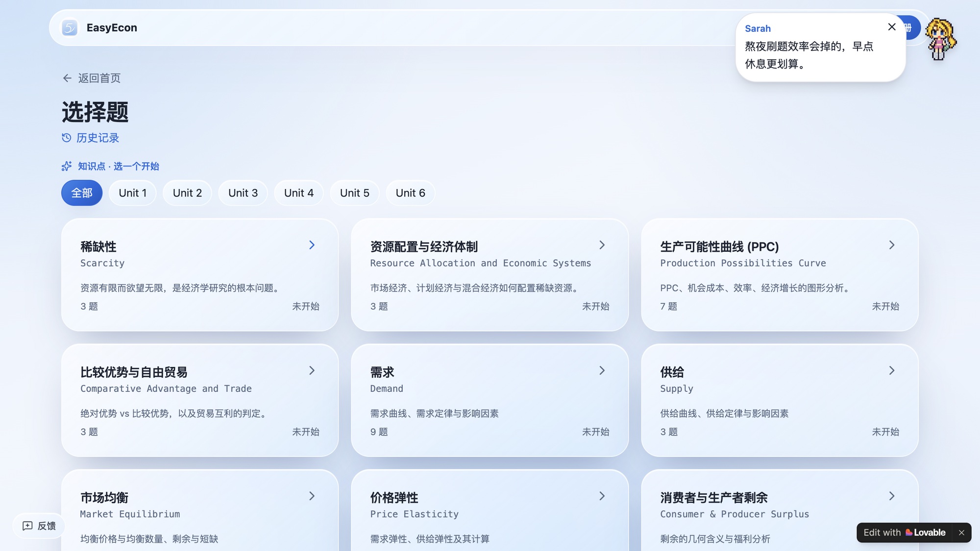Click the 7 题 count on PPC card
The image size is (980, 551).
(668, 306)
